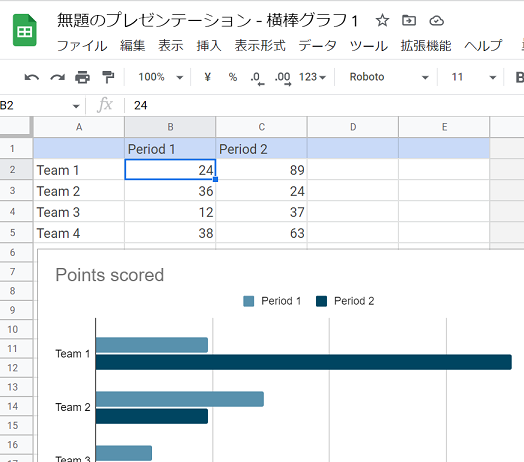Format cell as percent
This screenshot has height=462, width=524.
pyautogui.click(x=233, y=77)
